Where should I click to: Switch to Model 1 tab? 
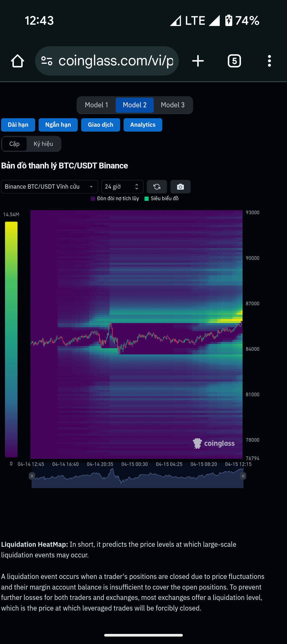[96, 105]
